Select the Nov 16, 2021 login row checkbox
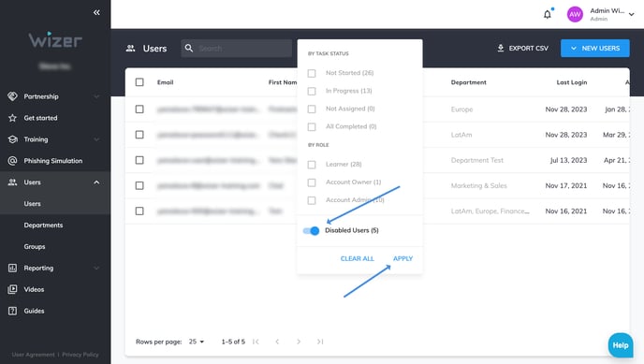This screenshot has height=364, width=644. point(139,211)
